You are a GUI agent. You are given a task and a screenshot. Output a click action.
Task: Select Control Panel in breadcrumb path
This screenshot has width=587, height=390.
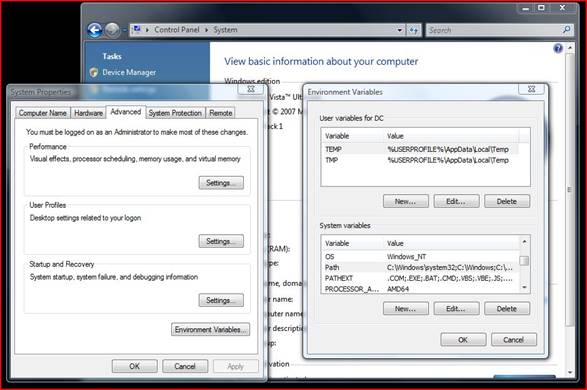coord(177,30)
